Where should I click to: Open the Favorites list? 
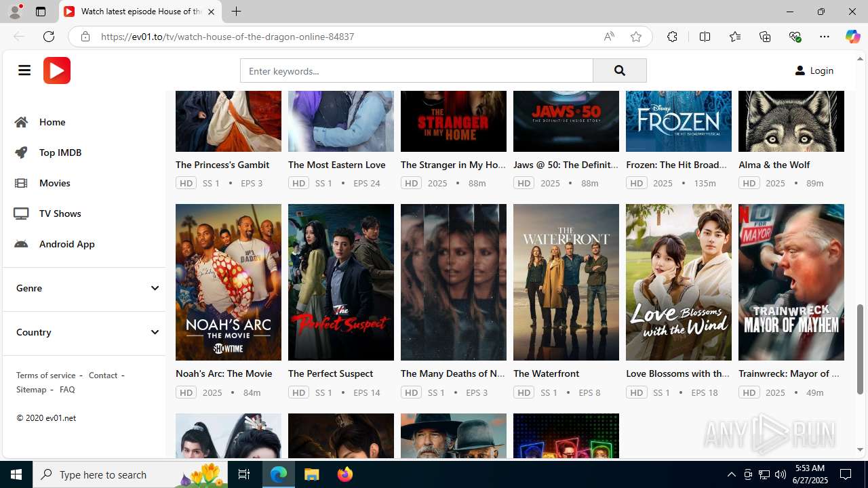click(735, 37)
